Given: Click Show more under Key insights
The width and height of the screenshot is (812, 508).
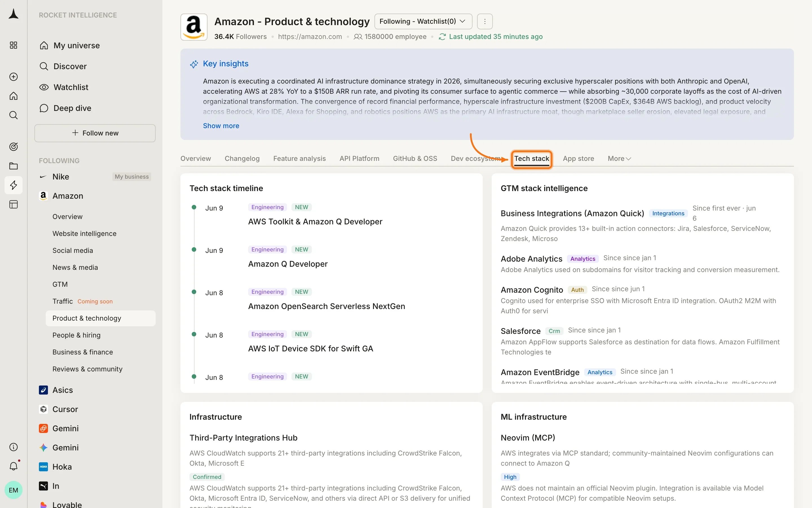Looking at the screenshot, I should tap(221, 126).
